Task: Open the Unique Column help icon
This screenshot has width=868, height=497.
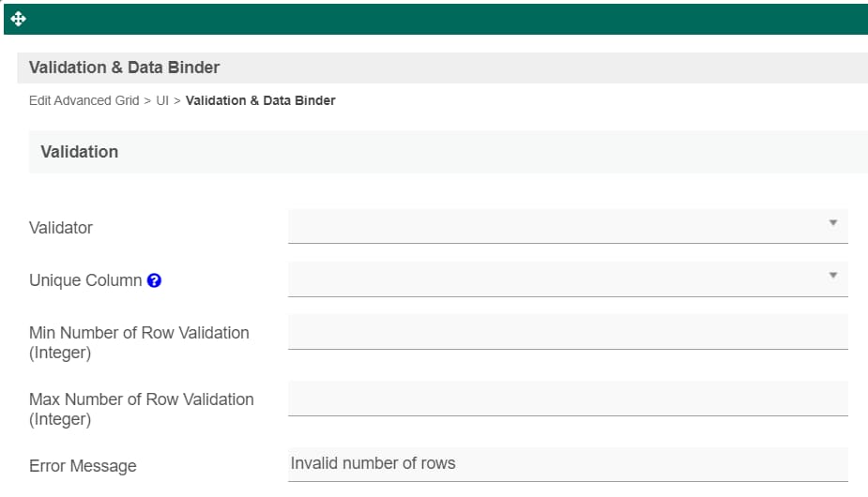Action: coord(154,280)
